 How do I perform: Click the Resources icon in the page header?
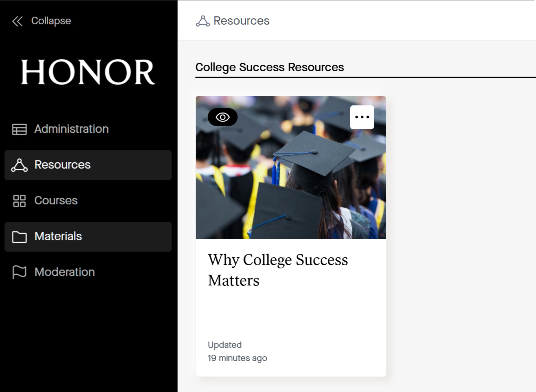pos(203,21)
